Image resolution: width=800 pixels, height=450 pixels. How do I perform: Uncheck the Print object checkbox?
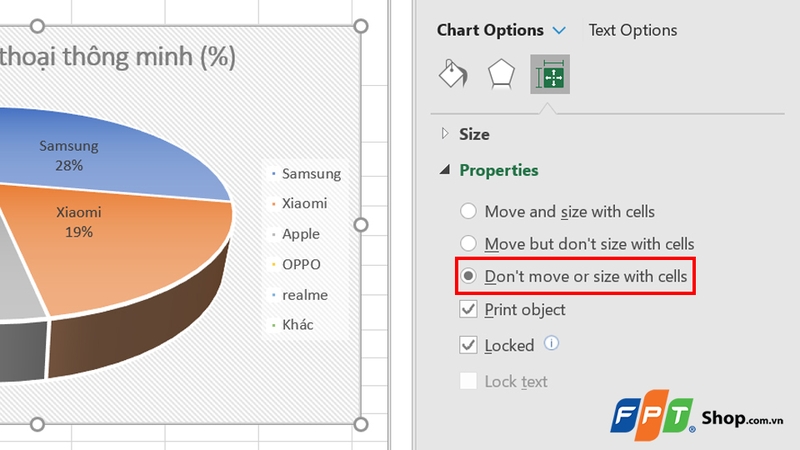click(x=468, y=310)
